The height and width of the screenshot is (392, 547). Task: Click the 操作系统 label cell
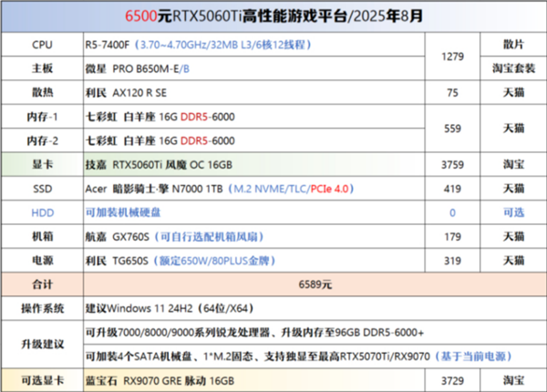click(x=42, y=308)
